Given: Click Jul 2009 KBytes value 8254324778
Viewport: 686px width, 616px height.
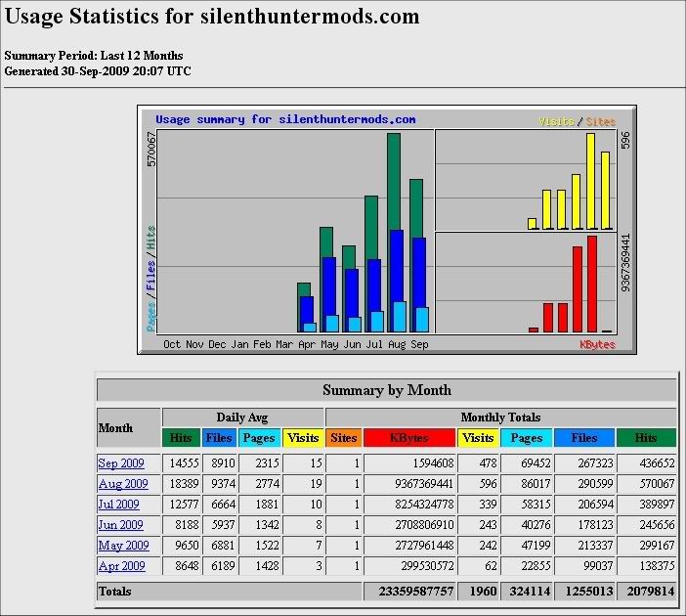Looking at the screenshot, I should (424, 505).
